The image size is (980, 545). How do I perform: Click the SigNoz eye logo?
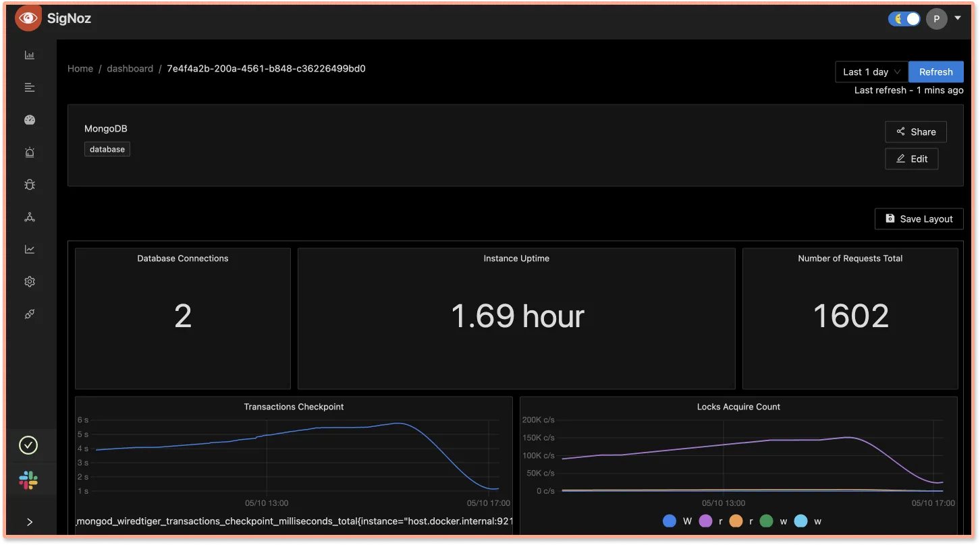point(28,18)
